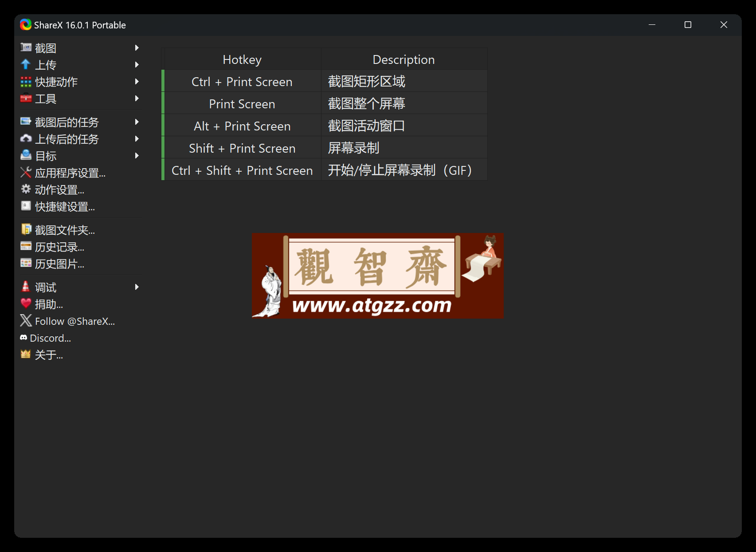This screenshot has width=756, height=552.
Task: Click the Discord logo icon
Action: [x=24, y=338]
